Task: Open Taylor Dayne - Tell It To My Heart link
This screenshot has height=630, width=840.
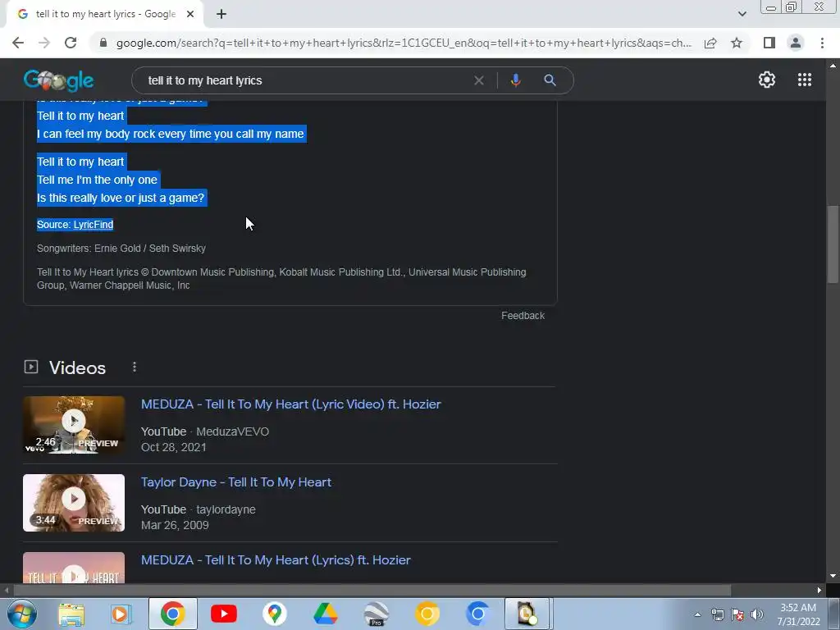Action: [236, 482]
